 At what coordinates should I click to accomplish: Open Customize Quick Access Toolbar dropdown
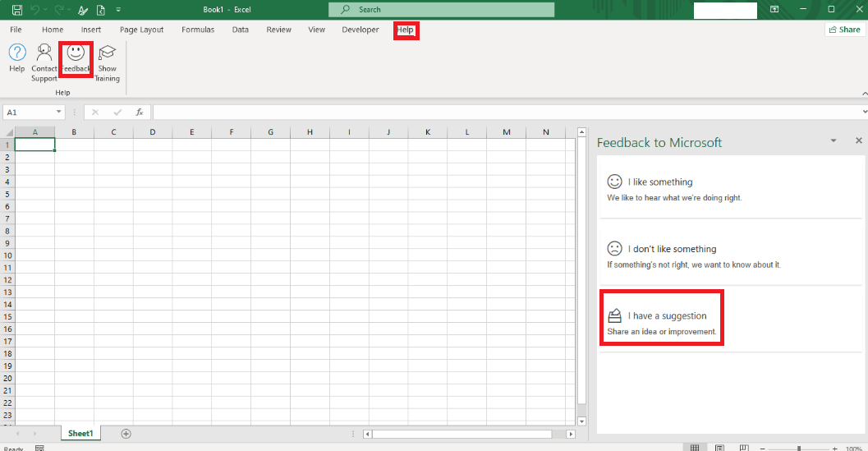pos(118,9)
